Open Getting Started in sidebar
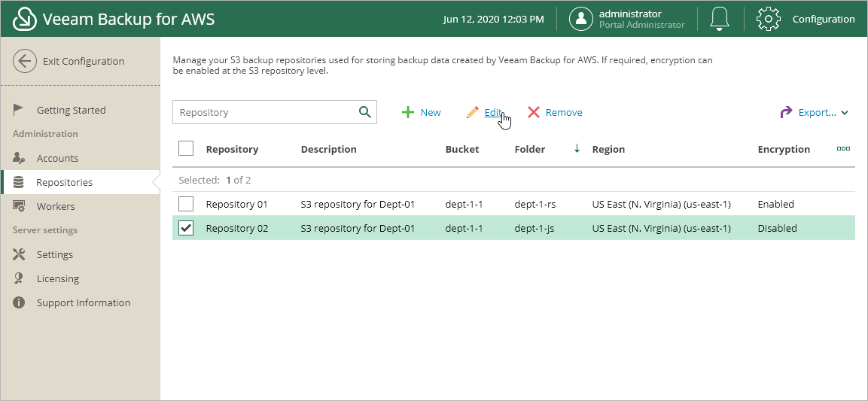 (71, 110)
